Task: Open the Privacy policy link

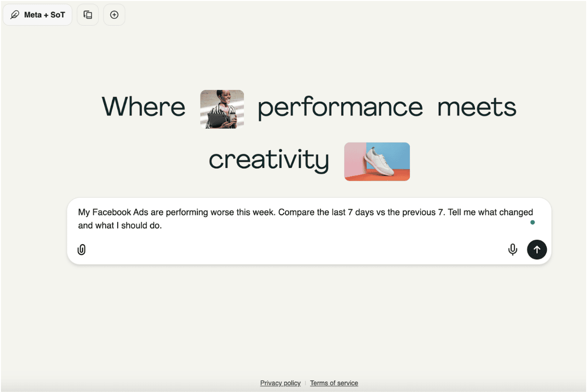Action: 280,383
